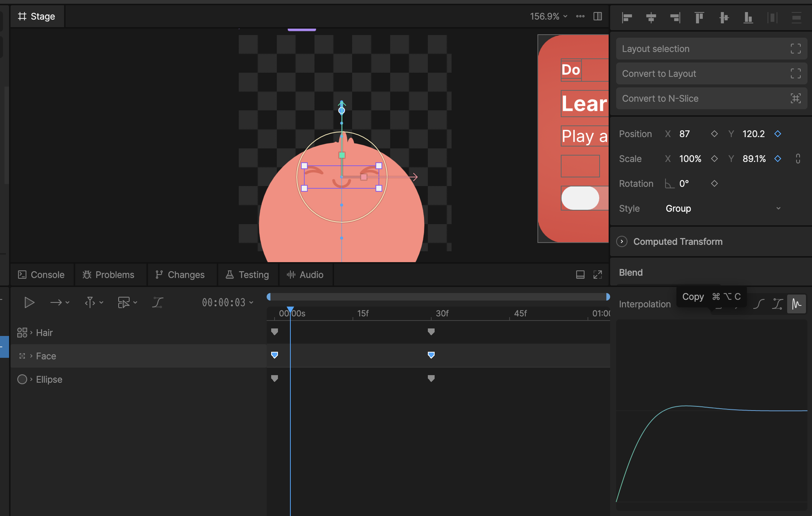Select elastic interpolation type
The height and width of the screenshot is (516, 812).
click(x=797, y=304)
